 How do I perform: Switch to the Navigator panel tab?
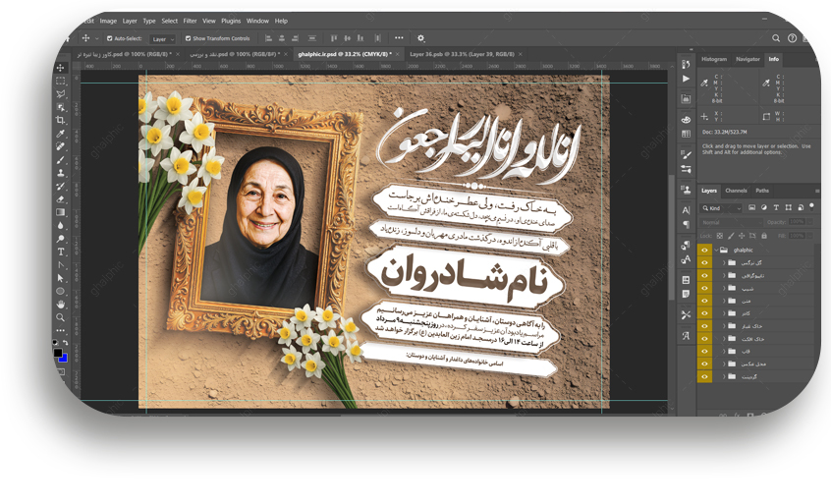click(x=748, y=59)
